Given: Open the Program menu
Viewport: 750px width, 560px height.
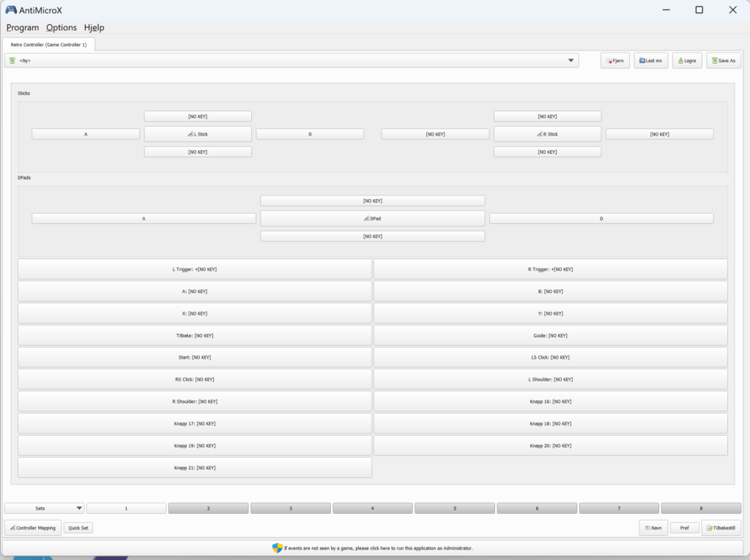Looking at the screenshot, I should pos(23,28).
